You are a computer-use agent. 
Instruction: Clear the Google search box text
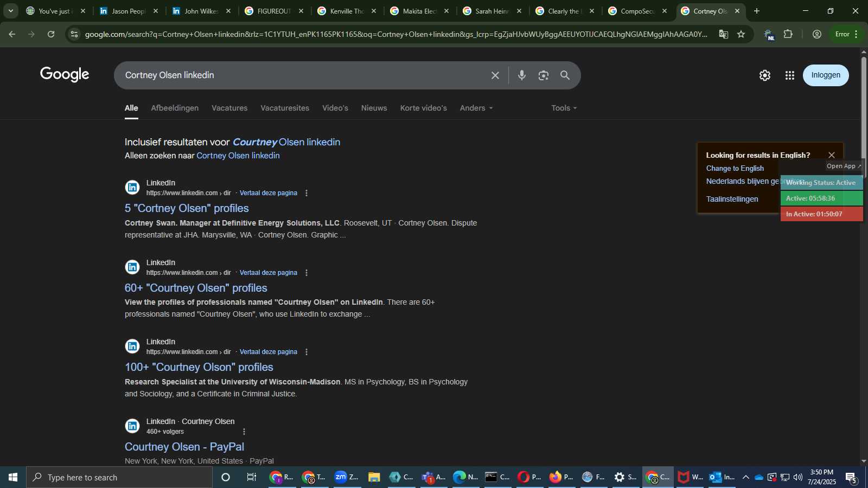(495, 75)
